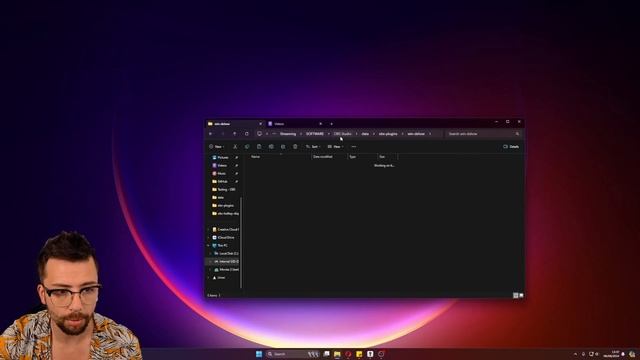Expand the Local Disk (C:) node
This screenshot has height=360, width=640.
click(x=211, y=253)
